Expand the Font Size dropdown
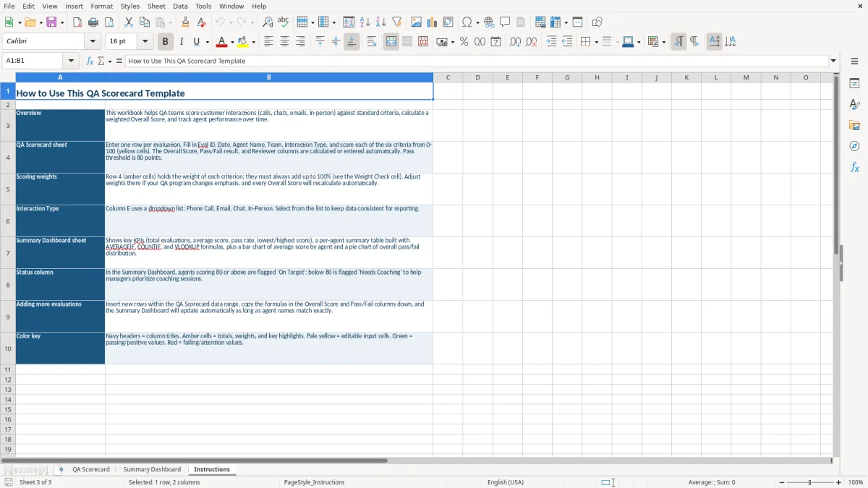The image size is (868, 488). (145, 42)
